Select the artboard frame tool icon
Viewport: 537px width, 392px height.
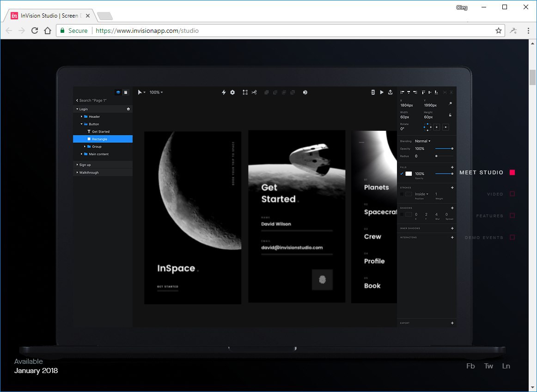click(x=245, y=92)
